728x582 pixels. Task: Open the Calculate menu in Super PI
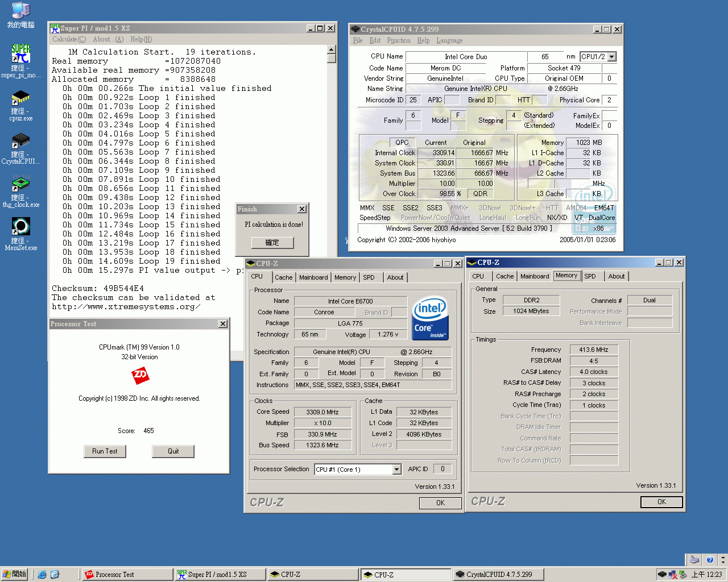point(69,39)
